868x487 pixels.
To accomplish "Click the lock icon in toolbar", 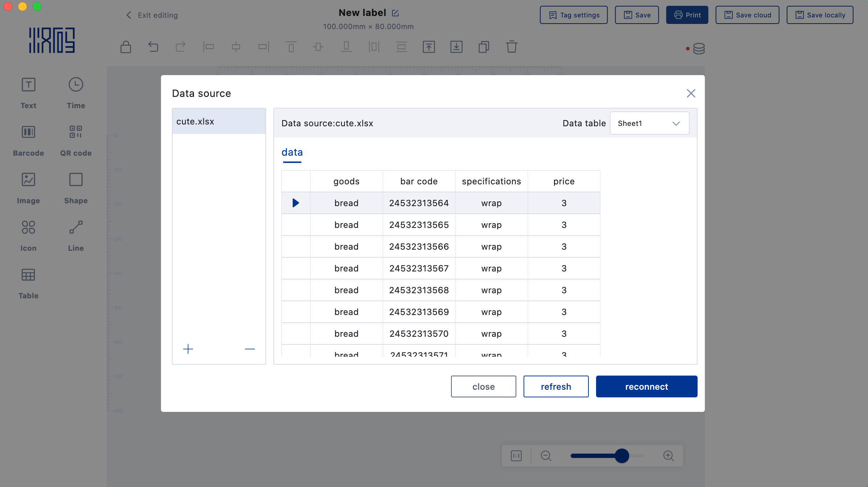I will [x=126, y=47].
